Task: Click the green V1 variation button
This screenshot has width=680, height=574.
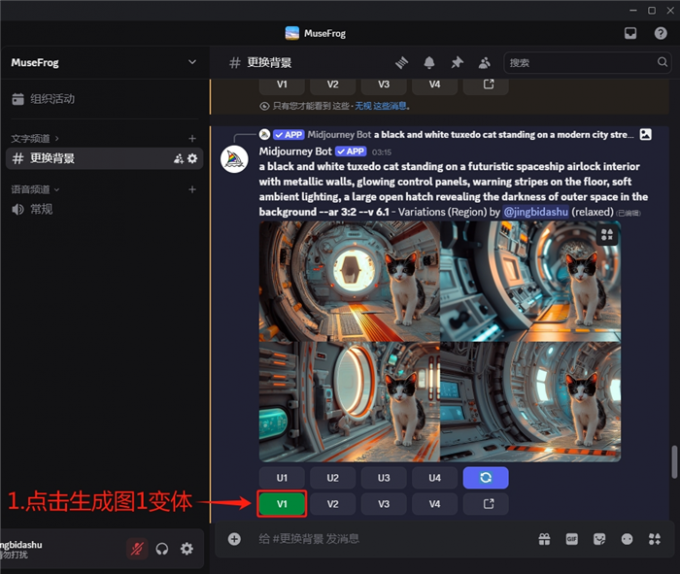Action: [282, 504]
